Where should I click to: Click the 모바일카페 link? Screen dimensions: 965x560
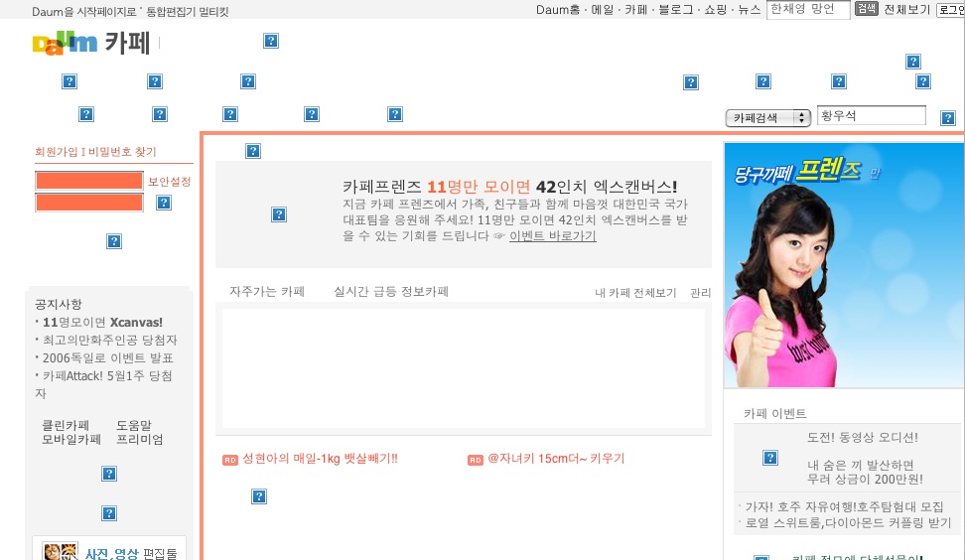tap(70, 440)
